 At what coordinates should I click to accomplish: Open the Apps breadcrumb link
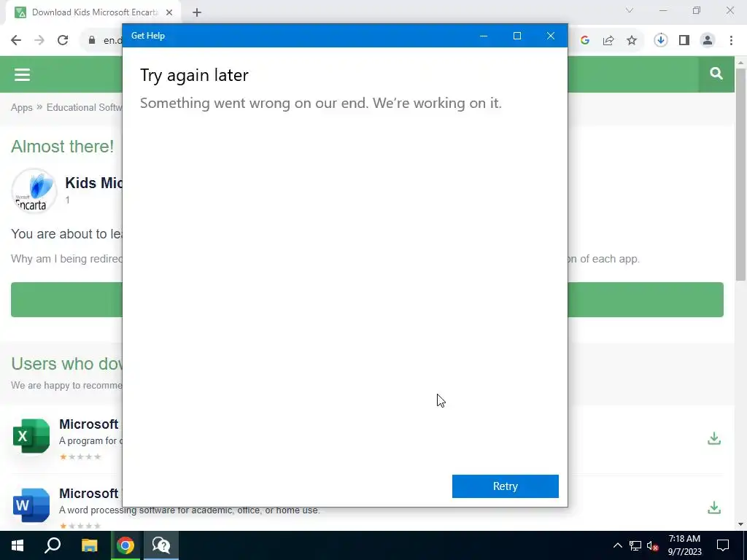click(21, 108)
